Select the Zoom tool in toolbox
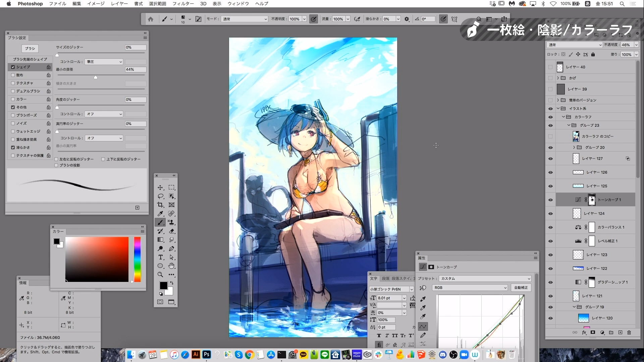This screenshot has width=644, height=362. coord(160,275)
